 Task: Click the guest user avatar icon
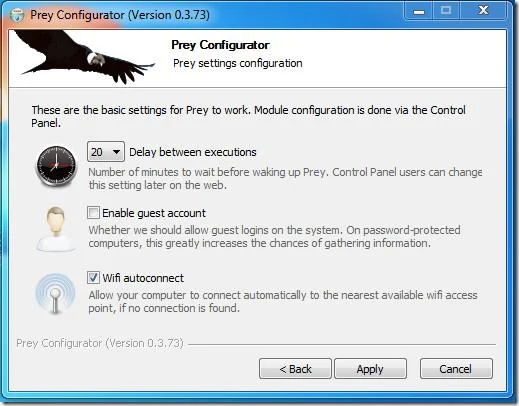click(x=56, y=229)
